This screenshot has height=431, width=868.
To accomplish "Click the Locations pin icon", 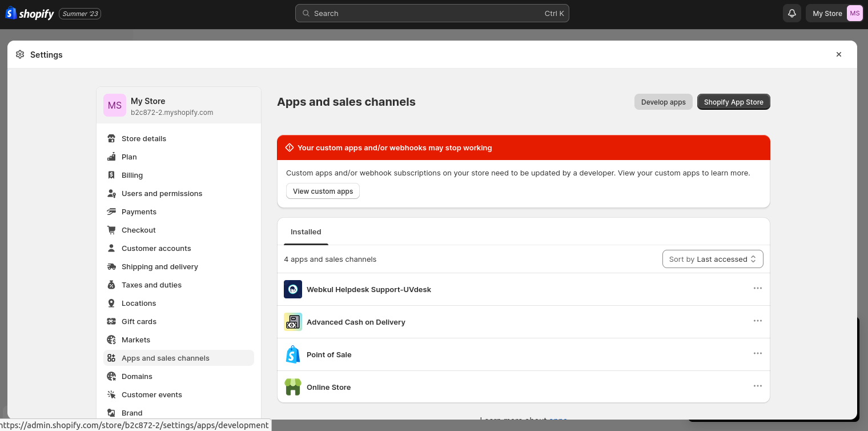I will point(111,303).
